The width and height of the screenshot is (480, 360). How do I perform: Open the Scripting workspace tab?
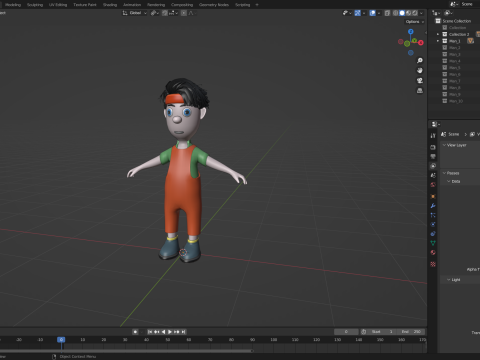pyautogui.click(x=243, y=5)
